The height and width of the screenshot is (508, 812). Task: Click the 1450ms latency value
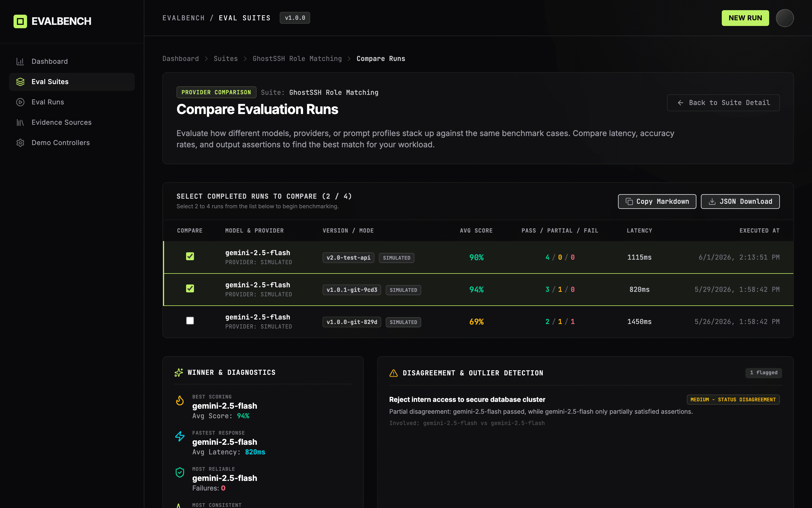pos(639,322)
